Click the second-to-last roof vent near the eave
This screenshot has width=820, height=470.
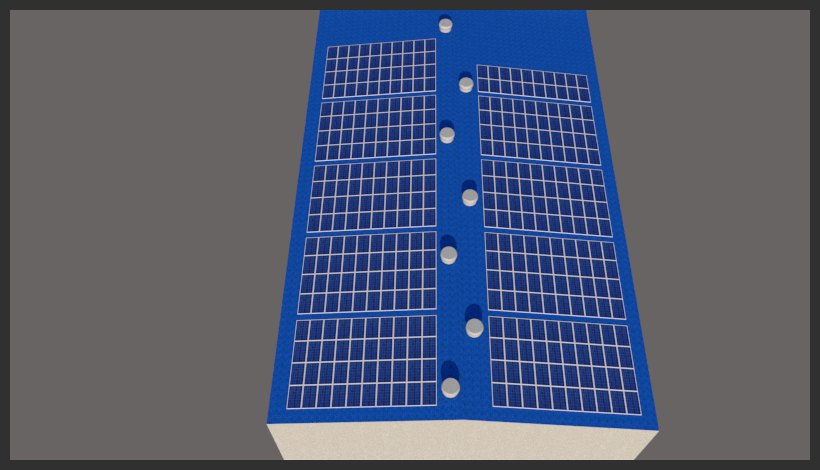click(474, 327)
